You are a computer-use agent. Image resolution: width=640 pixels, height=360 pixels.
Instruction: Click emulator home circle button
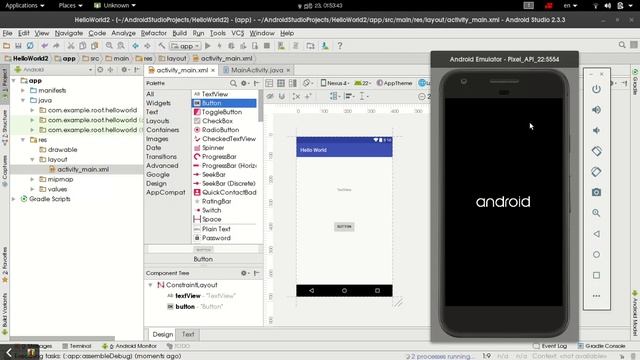point(596,255)
